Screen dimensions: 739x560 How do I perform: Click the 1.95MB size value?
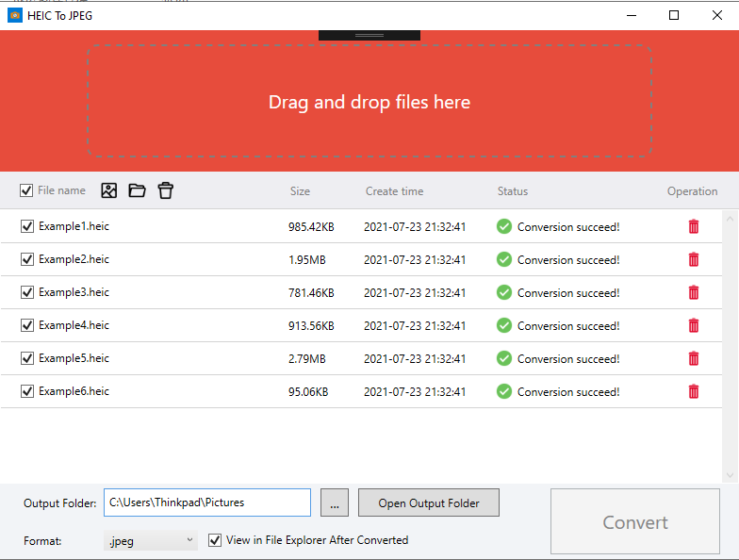(307, 260)
